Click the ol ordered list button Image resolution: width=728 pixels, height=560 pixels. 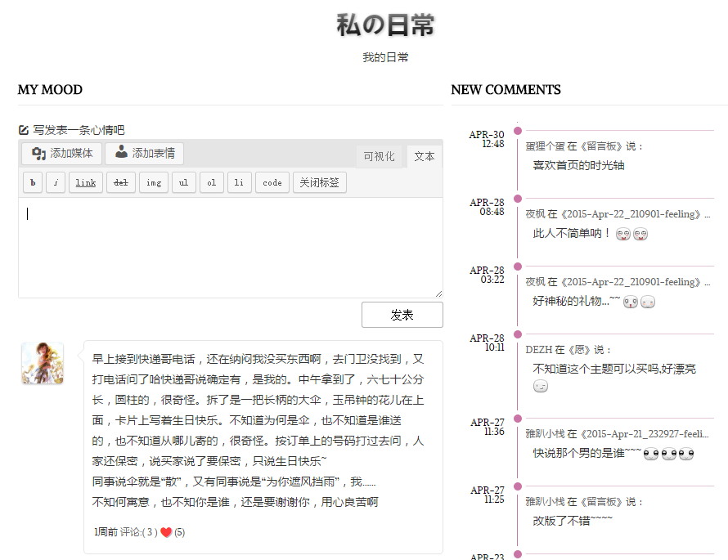(211, 183)
